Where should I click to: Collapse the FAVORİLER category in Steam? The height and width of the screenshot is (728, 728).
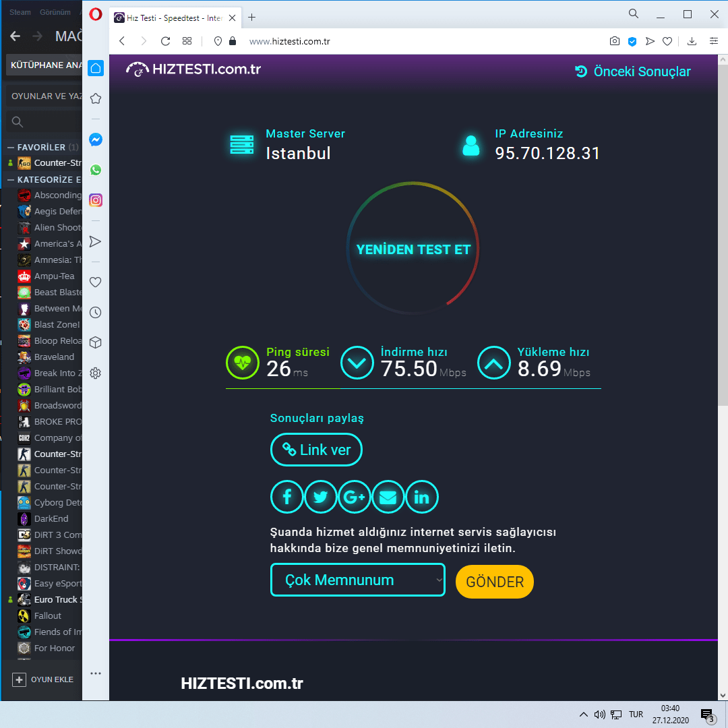click(x=11, y=147)
